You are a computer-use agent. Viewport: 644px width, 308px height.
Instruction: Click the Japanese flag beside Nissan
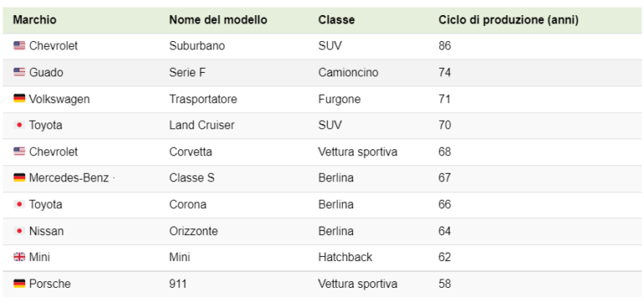[19, 231]
